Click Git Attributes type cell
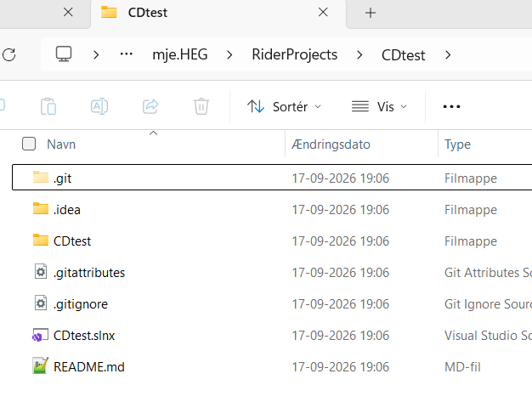The width and height of the screenshot is (532, 402). point(488,273)
